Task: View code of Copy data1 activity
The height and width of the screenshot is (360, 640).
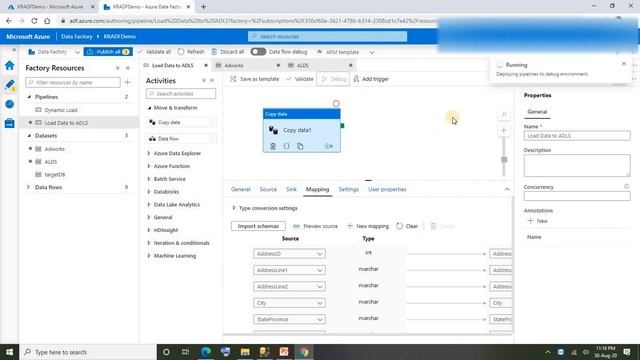Action: [287, 146]
